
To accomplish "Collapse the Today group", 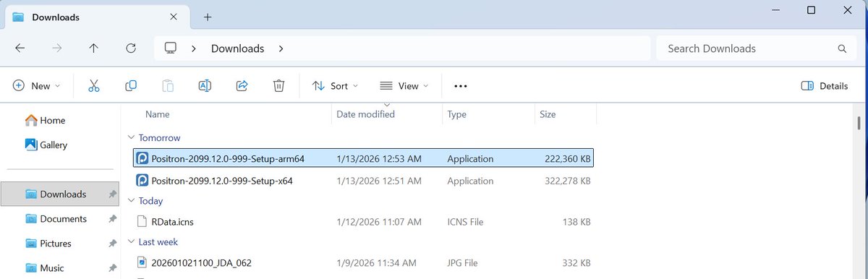I will (x=131, y=201).
